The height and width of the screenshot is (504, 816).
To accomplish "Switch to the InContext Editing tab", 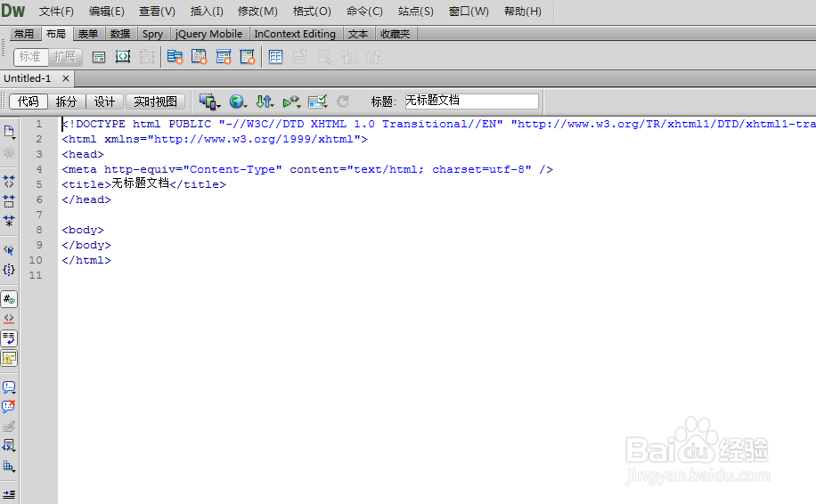I will 295,34.
